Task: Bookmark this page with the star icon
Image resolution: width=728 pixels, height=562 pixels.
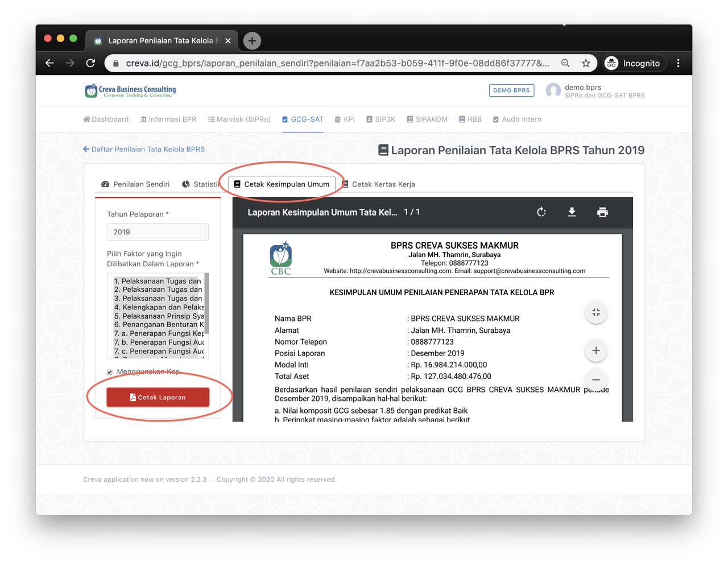Action: point(586,63)
